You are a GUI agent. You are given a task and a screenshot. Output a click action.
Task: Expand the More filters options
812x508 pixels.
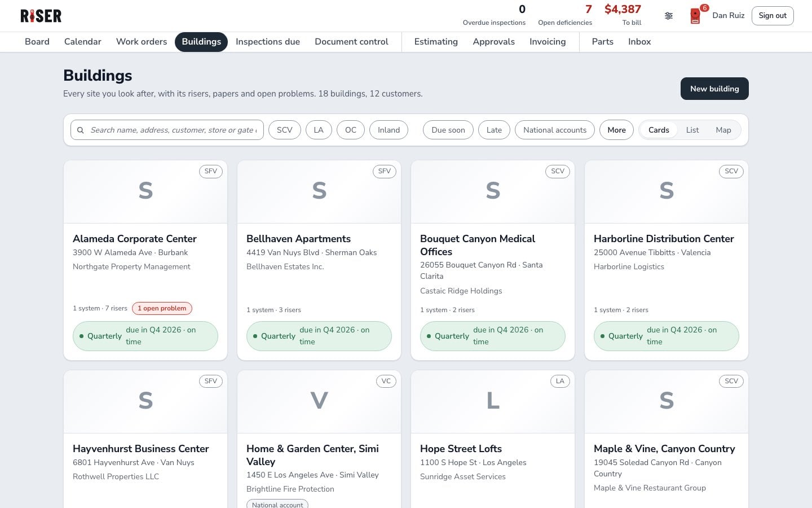coord(617,130)
